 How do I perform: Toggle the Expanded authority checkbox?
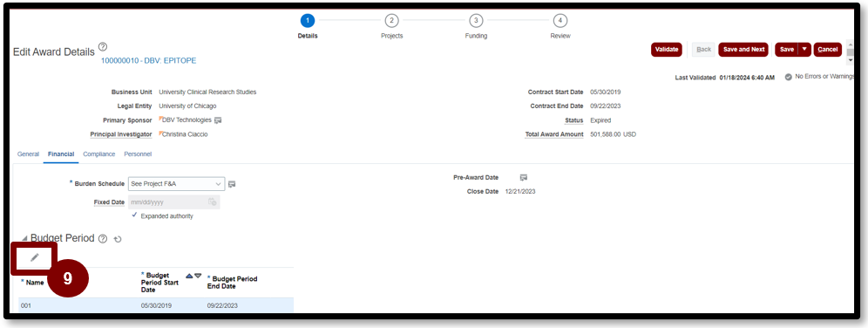click(134, 215)
